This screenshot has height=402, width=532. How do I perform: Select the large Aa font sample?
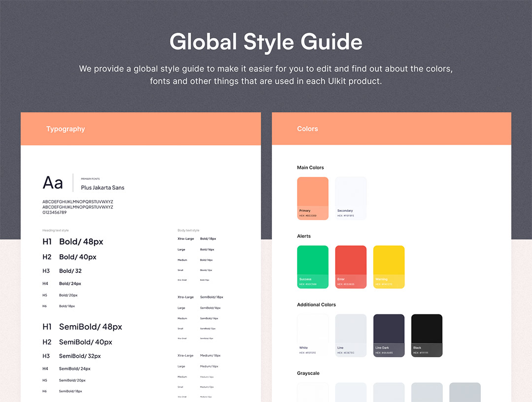[x=53, y=183]
